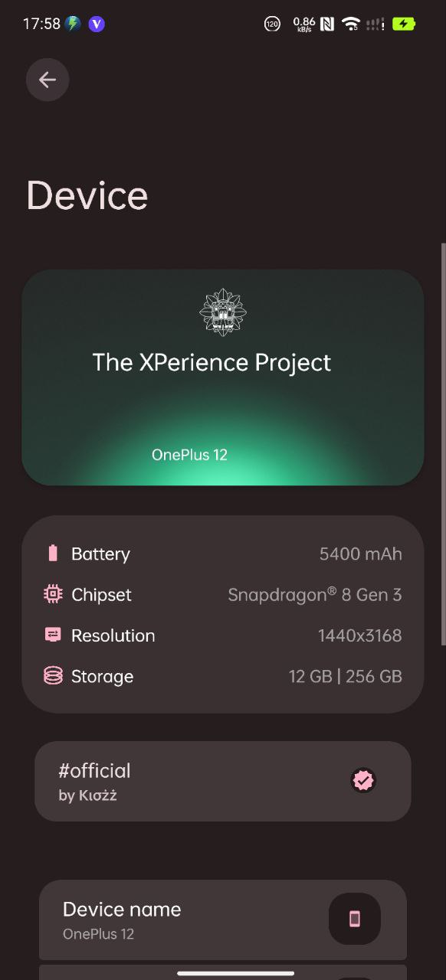Tap the storage stack icon

(x=53, y=676)
